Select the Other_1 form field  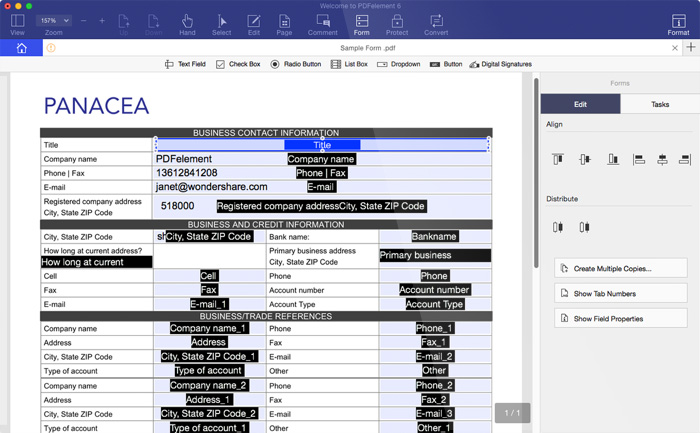point(435,428)
